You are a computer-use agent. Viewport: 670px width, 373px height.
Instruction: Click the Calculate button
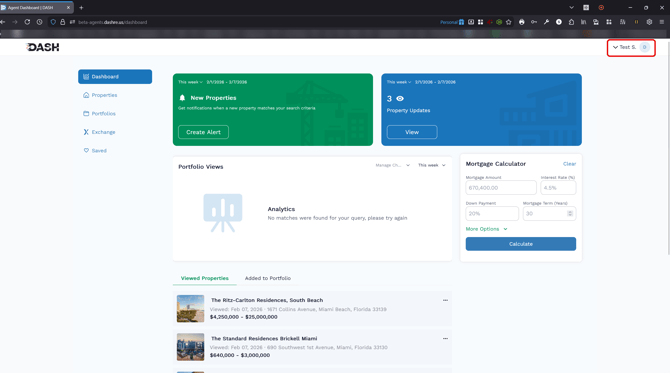tap(520, 244)
